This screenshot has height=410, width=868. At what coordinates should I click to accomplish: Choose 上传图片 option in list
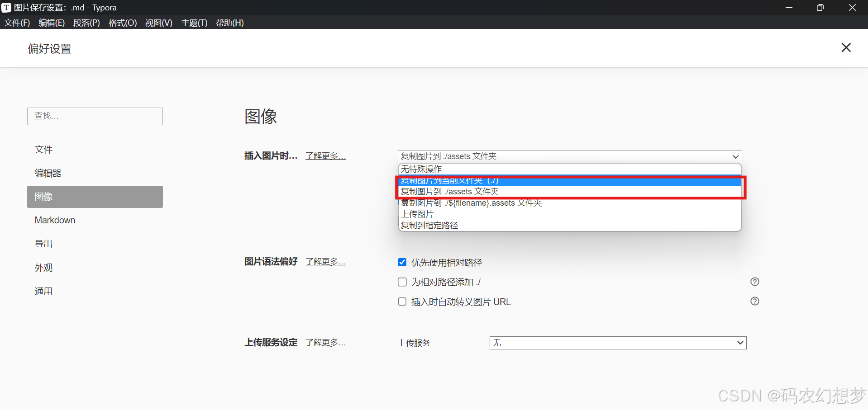(x=570, y=214)
